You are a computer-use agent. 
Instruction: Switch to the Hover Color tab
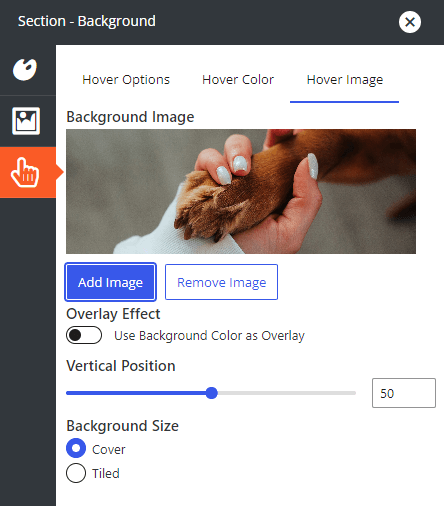tap(238, 80)
